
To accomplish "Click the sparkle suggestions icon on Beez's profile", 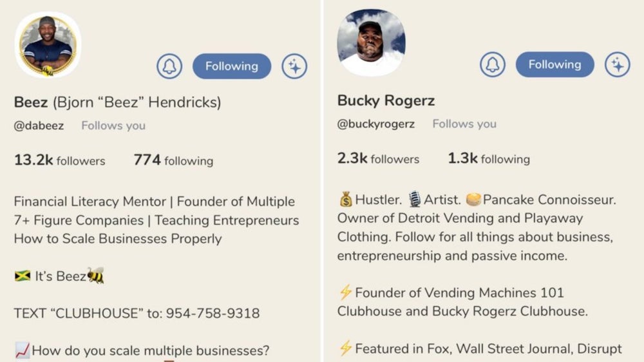I will pos(294,66).
